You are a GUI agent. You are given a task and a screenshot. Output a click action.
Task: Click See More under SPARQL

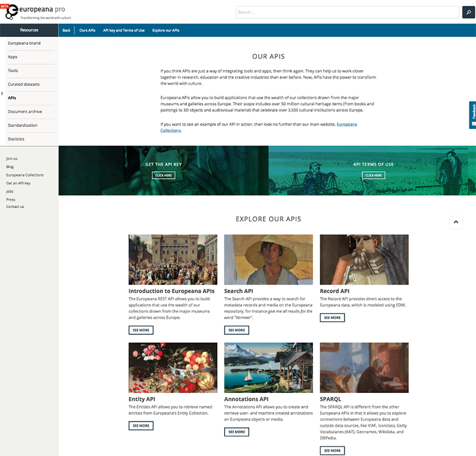(x=332, y=451)
